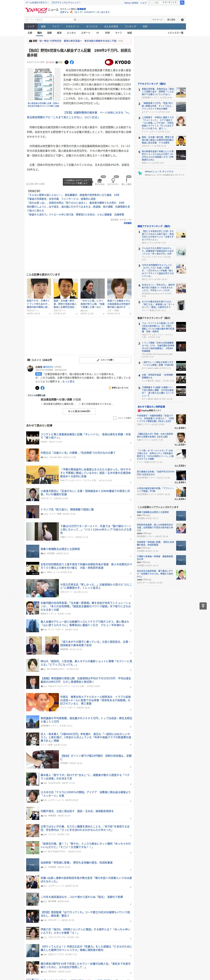Click 新しい視点 exclamation reaction

pos(127,180)
